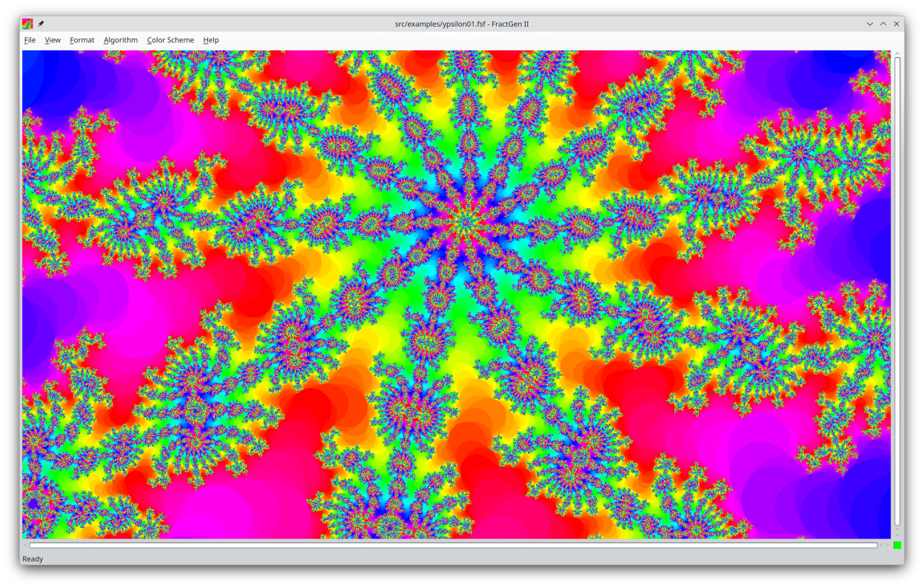Click the FractGen application icon in title bar
924x588 pixels.
27,24
